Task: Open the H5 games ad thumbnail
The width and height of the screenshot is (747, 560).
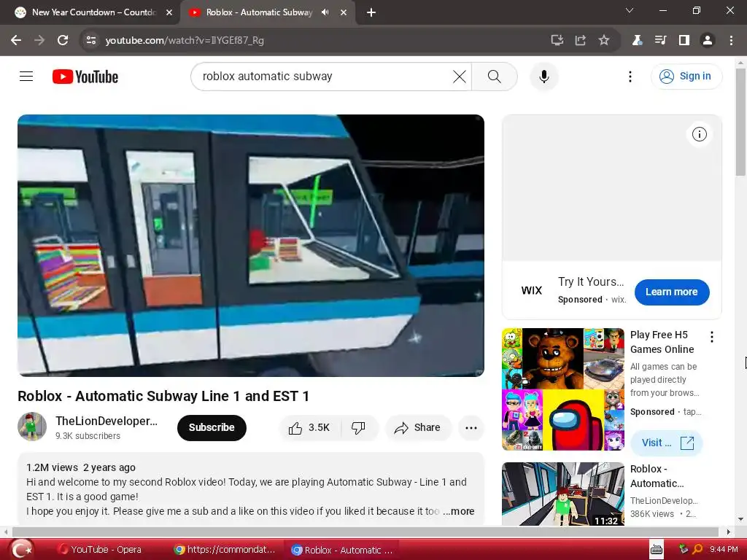Action: point(562,389)
